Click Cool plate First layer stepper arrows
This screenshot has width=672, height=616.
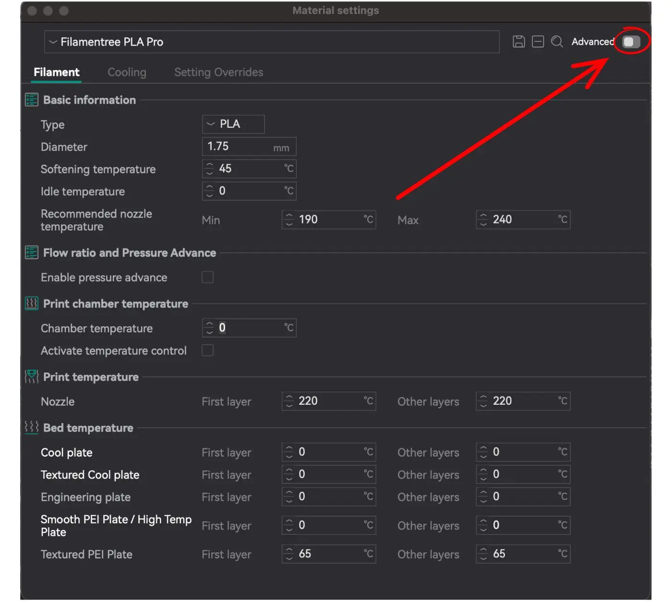point(289,452)
